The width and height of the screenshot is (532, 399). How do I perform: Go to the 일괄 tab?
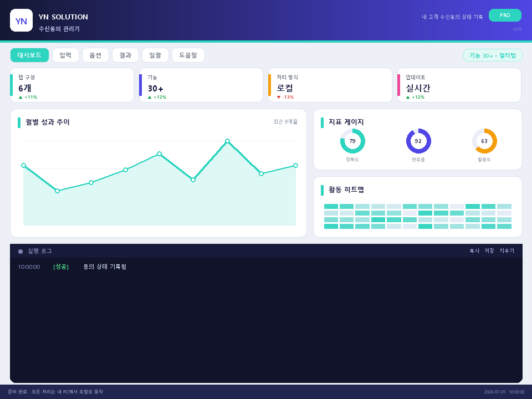point(155,55)
